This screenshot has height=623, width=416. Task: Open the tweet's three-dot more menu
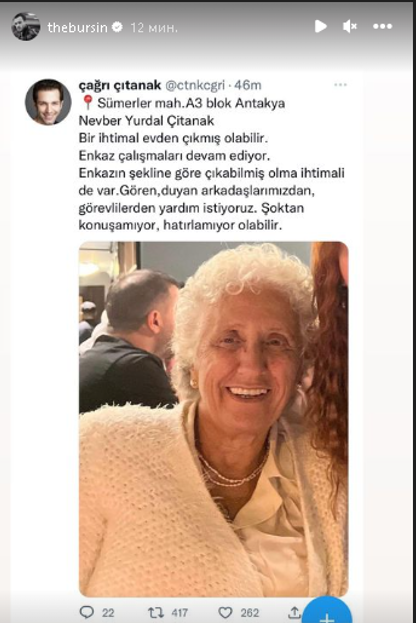coord(341,85)
